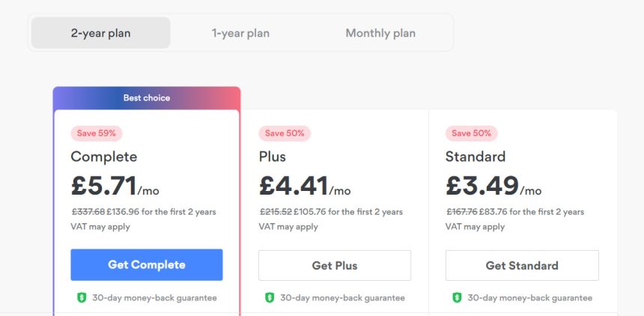Click the Save 59% badge

tap(97, 133)
